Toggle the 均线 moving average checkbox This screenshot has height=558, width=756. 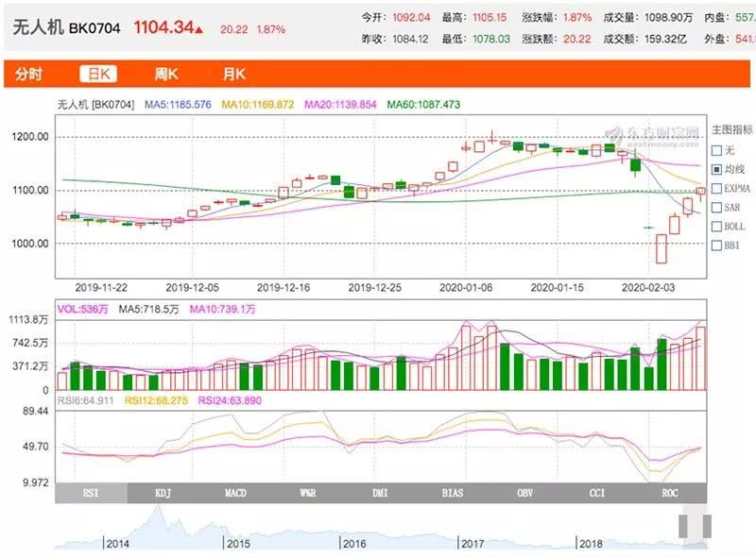(x=717, y=169)
